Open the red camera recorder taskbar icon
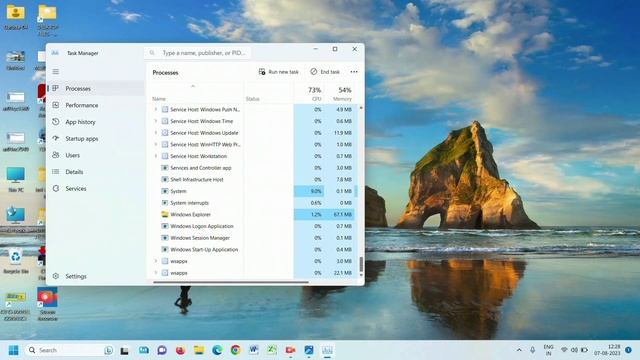The width and height of the screenshot is (640, 360). tap(290, 350)
